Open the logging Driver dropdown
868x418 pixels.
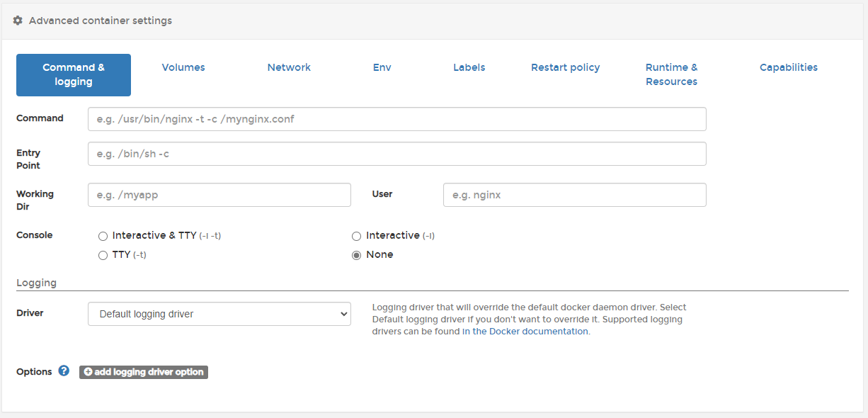(x=219, y=314)
